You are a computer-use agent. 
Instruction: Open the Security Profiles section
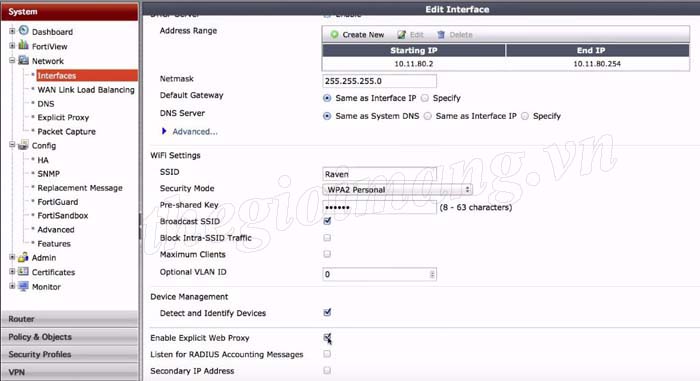point(70,354)
